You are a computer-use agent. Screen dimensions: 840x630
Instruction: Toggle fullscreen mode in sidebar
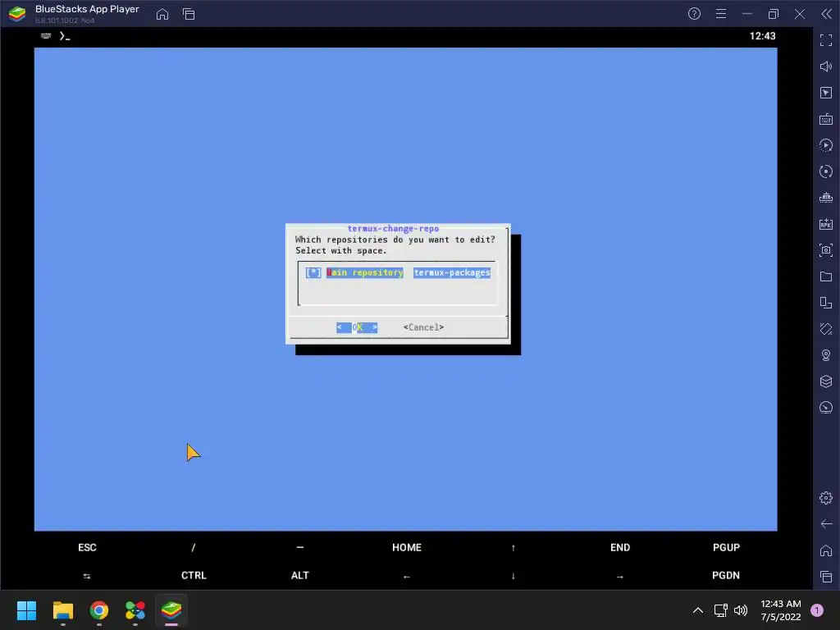(x=826, y=40)
